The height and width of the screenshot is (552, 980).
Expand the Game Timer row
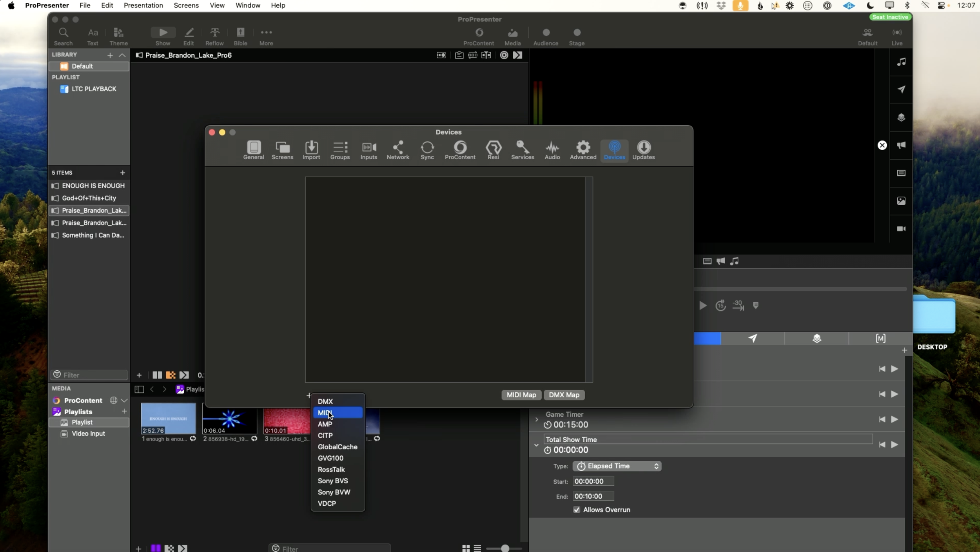[536, 419]
